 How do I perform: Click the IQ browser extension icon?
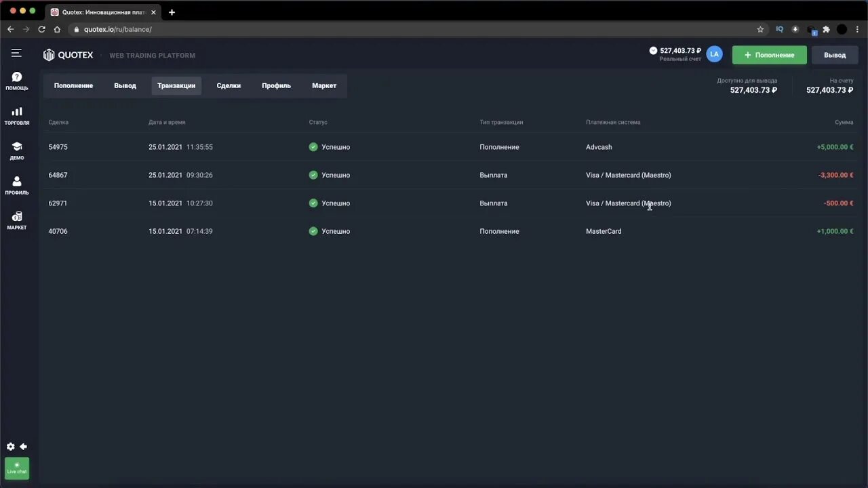[x=779, y=29]
